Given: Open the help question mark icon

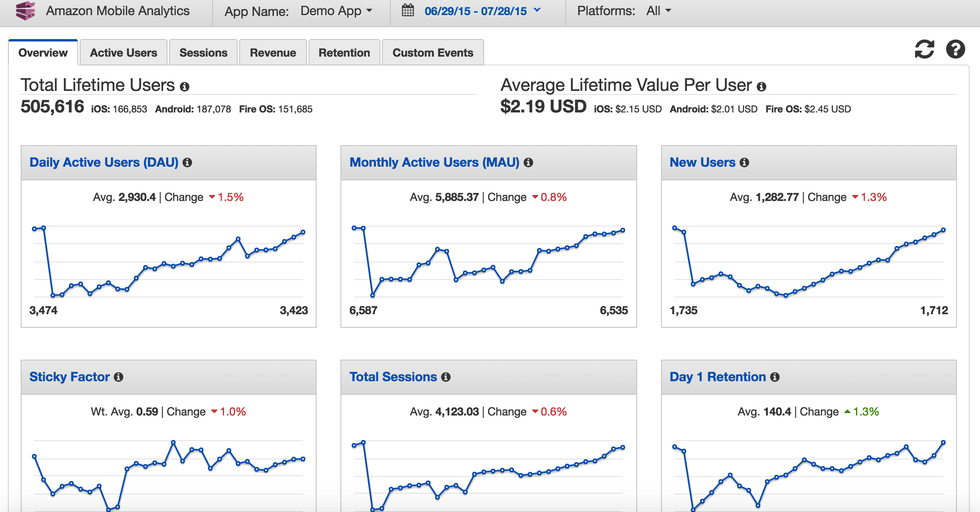Looking at the screenshot, I should point(955,49).
